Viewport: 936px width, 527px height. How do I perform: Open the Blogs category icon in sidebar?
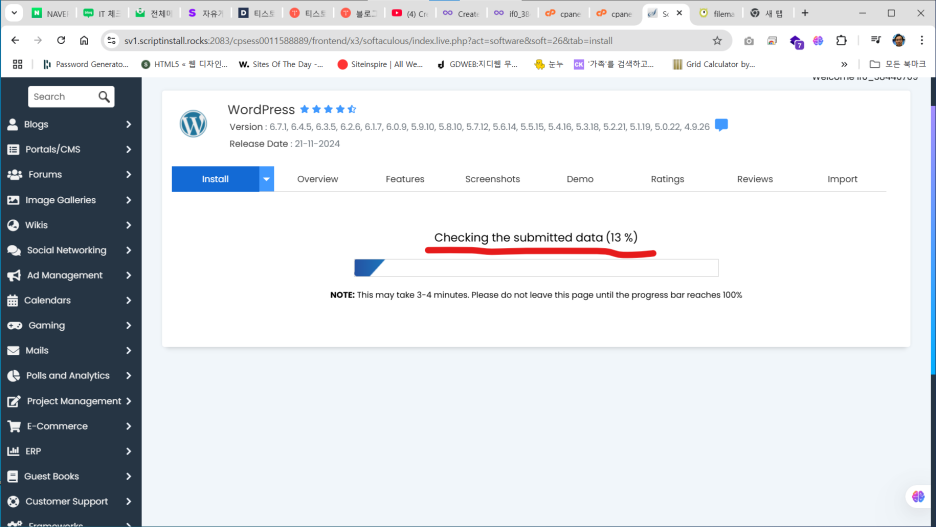[x=13, y=124]
